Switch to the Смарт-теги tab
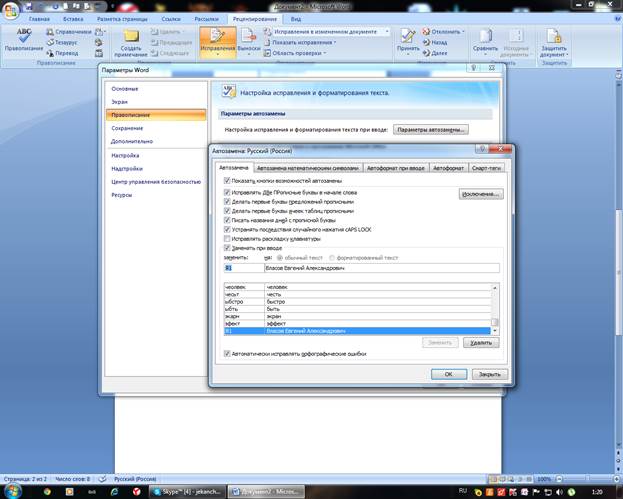The height and width of the screenshot is (499, 623). pos(486,168)
